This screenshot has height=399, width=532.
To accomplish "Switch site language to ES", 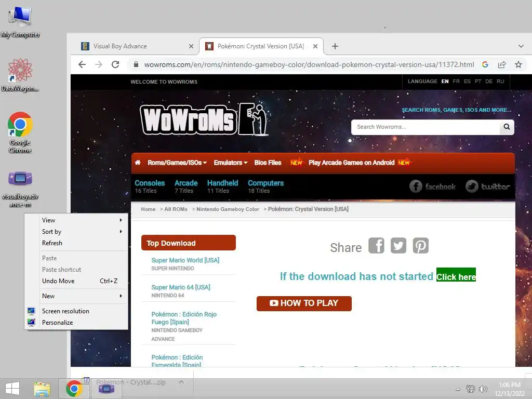I will 467,82.
